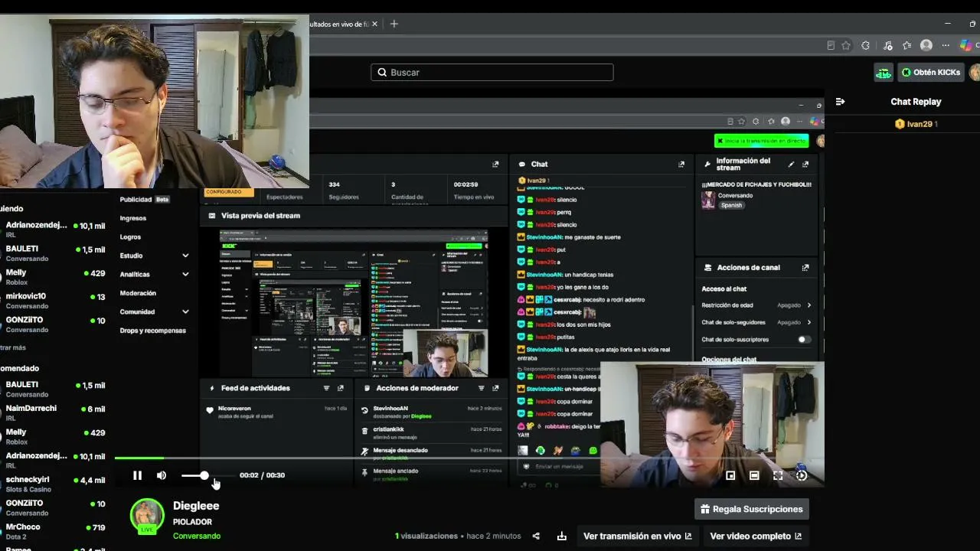
Task: Select Drops y recompensas in the dashboard menu
Action: (x=153, y=331)
